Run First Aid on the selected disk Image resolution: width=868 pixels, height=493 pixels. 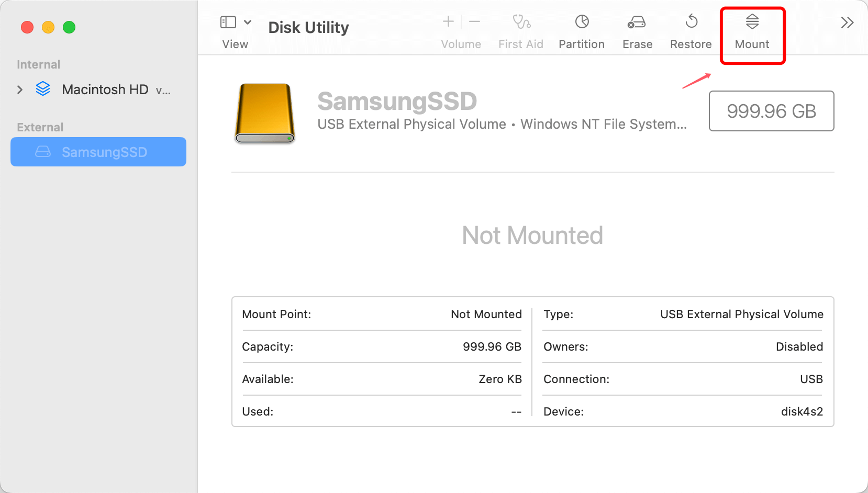521,30
